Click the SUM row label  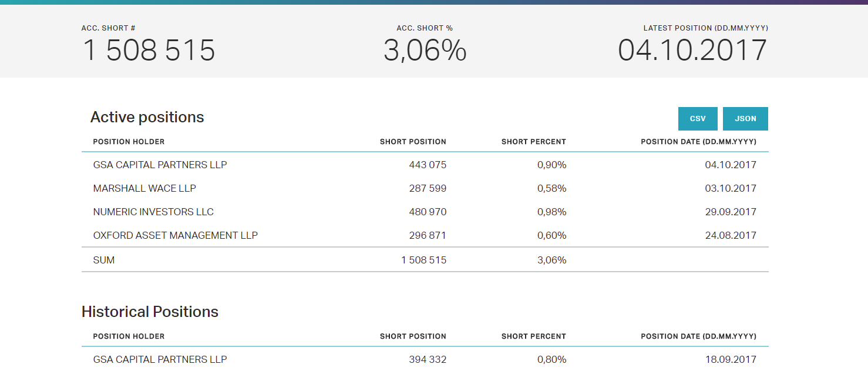tap(104, 260)
